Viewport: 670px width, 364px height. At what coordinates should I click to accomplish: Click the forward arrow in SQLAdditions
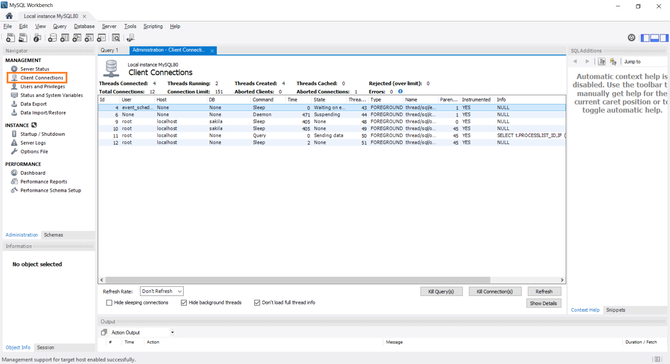pyautogui.click(x=587, y=62)
